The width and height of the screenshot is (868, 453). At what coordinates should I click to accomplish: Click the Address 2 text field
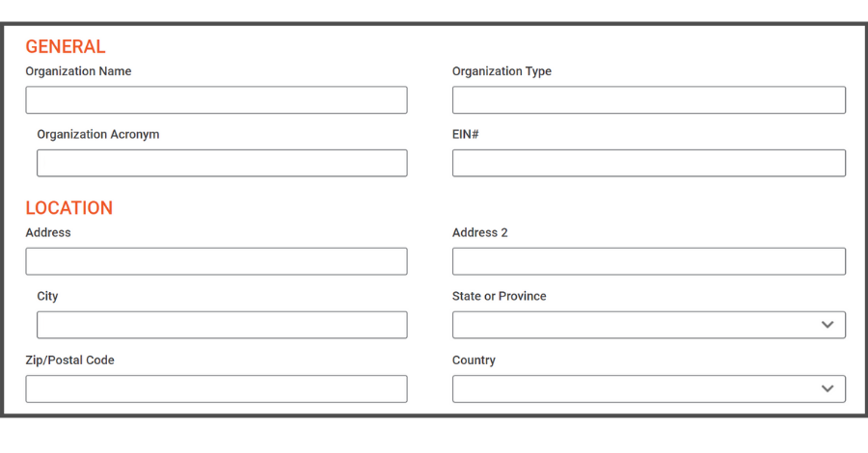point(649,261)
